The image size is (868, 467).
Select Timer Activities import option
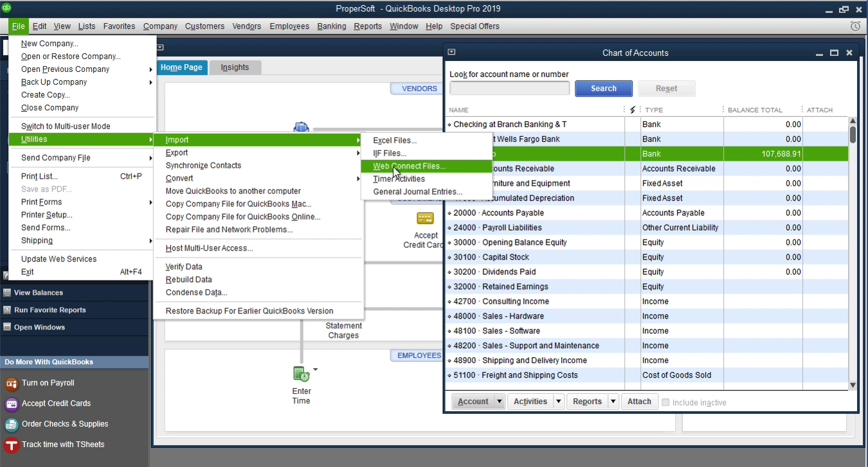(x=425, y=179)
